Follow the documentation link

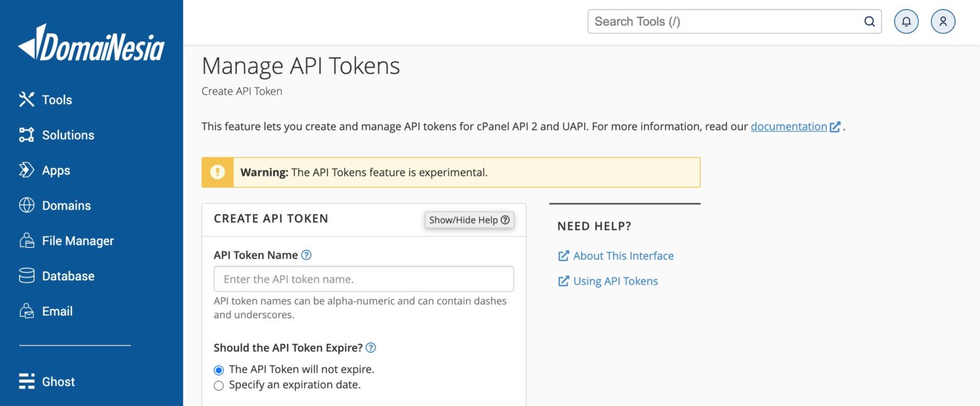tap(789, 126)
